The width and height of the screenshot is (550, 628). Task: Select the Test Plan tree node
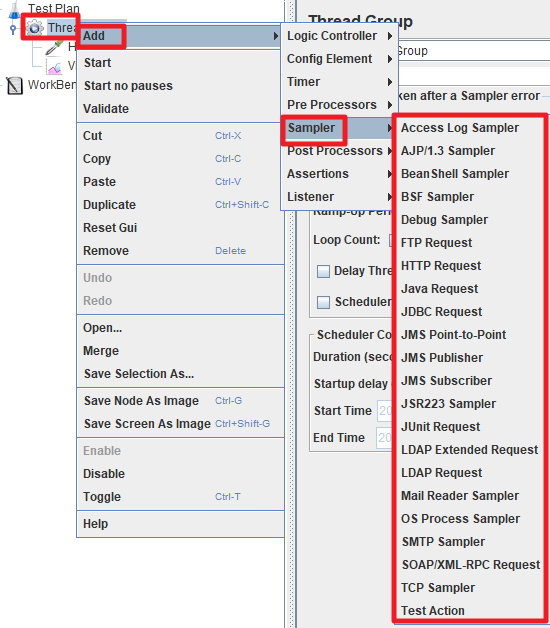(x=54, y=8)
